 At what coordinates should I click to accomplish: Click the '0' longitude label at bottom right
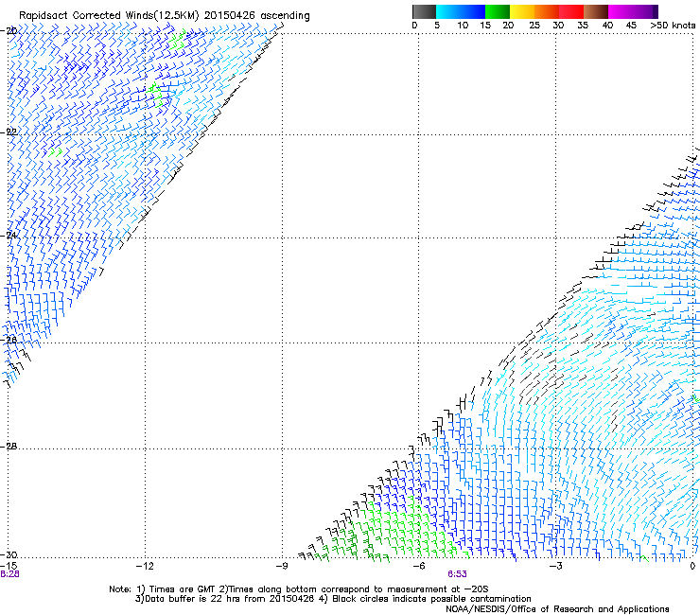click(692, 566)
